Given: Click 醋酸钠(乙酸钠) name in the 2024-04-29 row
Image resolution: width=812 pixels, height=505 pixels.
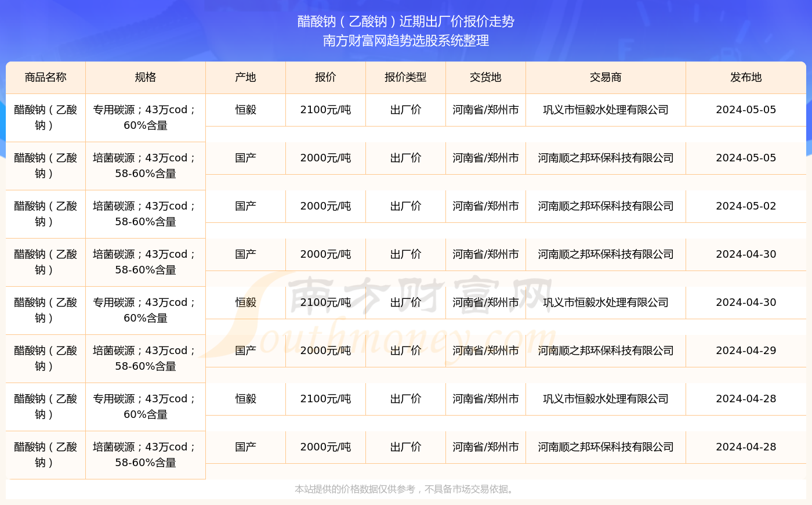Looking at the screenshot, I should coord(46,358).
